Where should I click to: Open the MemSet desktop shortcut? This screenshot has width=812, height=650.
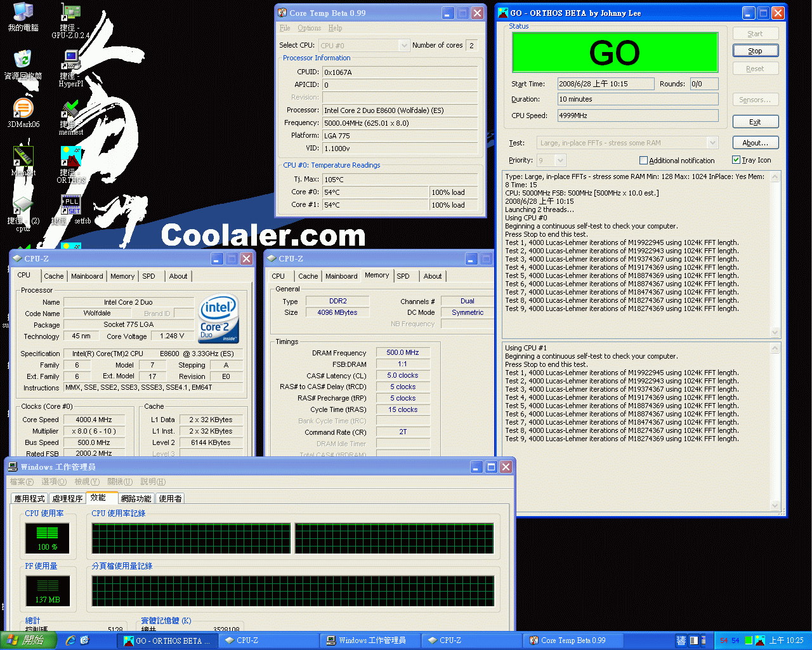(23, 156)
